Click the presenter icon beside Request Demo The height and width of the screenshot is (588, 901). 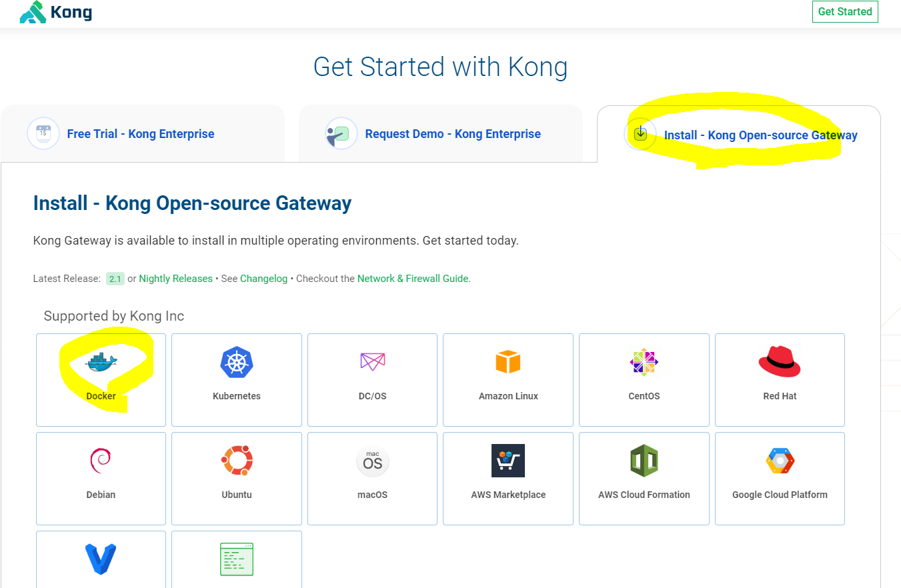pos(341,133)
